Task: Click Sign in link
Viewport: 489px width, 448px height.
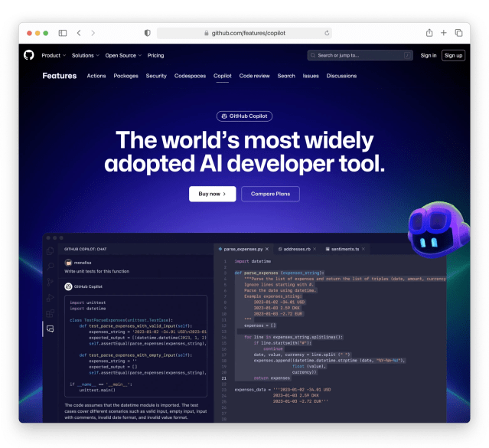Action: 429,56
